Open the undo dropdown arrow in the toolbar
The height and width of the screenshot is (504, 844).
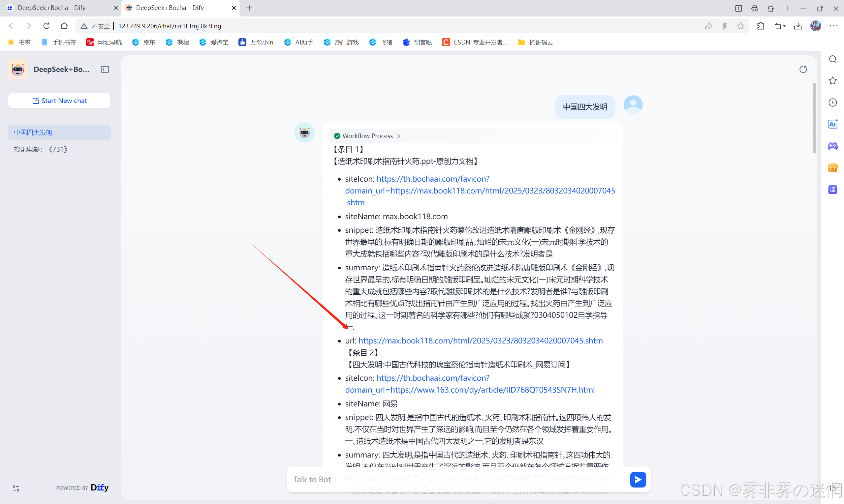[x=785, y=26]
